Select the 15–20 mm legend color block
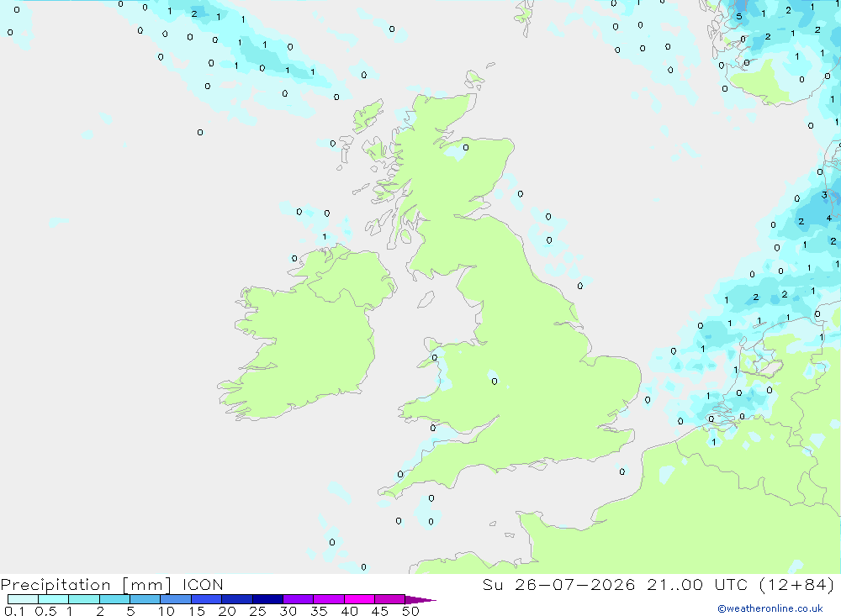This screenshot has height=616, width=841. pyautogui.click(x=206, y=599)
